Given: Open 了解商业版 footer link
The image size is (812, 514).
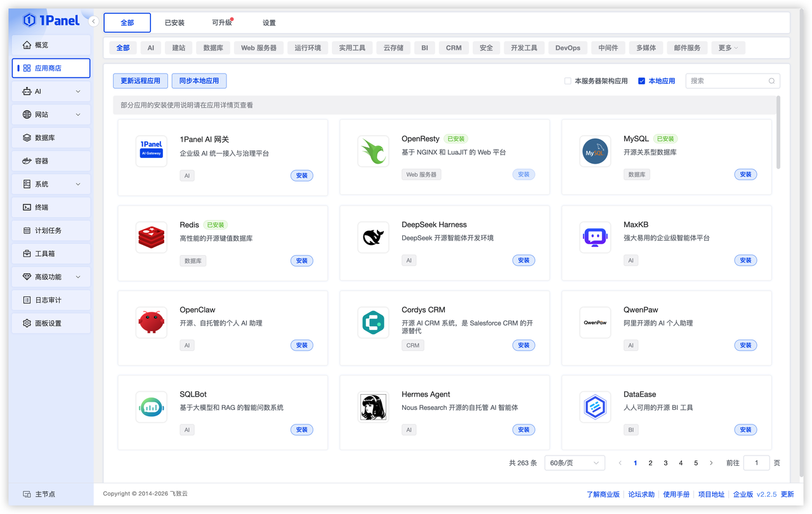Looking at the screenshot, I should click(603, 494).
